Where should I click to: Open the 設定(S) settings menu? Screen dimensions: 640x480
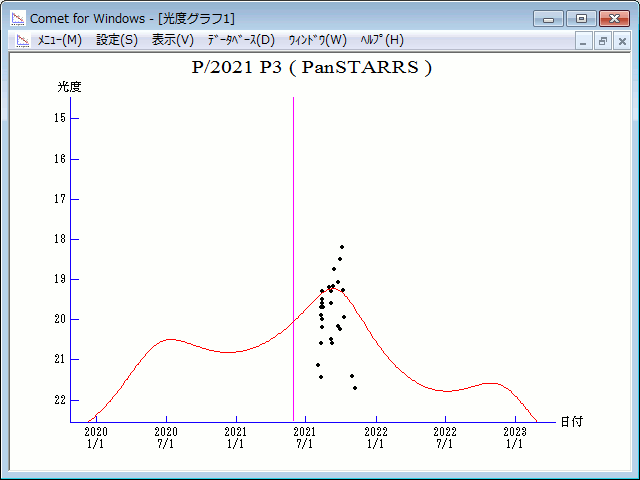[x=117, y=40]
